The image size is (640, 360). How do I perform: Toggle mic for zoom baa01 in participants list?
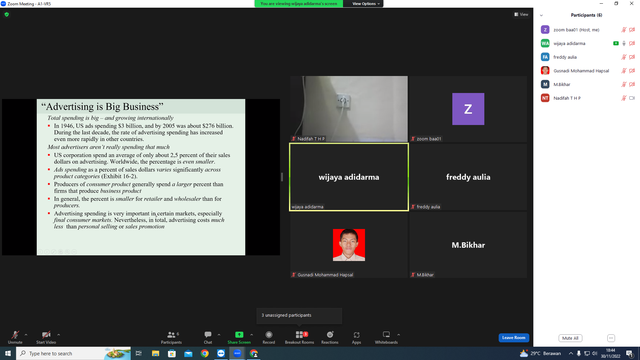tap(624, 30)
